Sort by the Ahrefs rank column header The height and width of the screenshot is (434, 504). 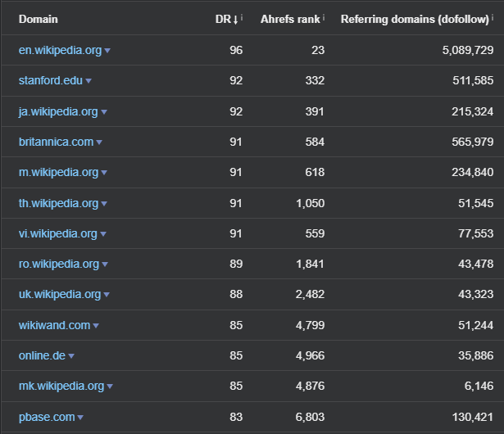pos(290,18)
